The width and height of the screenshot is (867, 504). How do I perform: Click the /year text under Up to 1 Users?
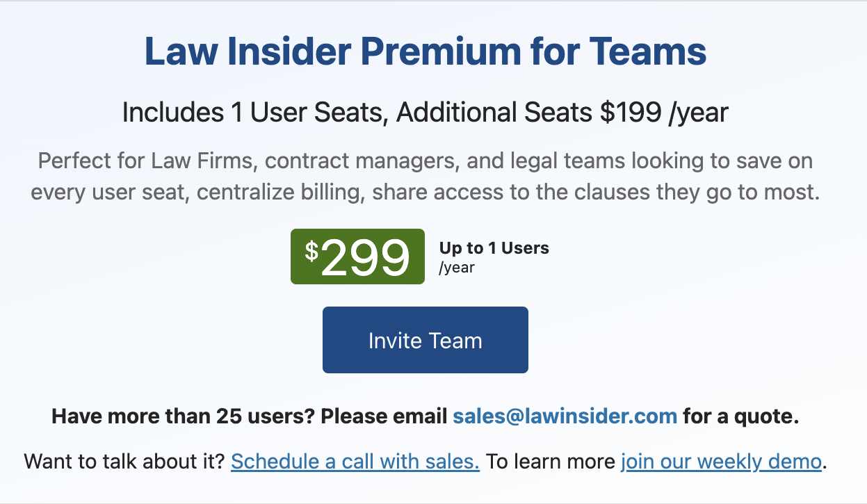pos(457,268)
